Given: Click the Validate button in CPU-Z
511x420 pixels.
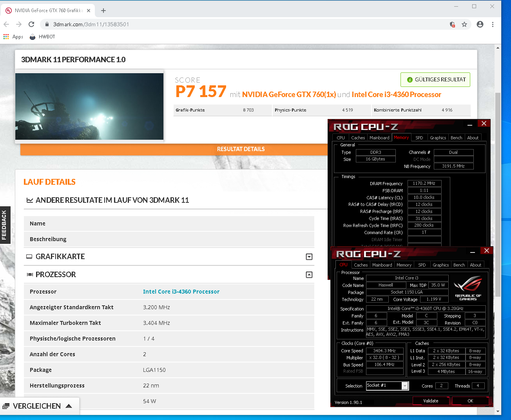Looking at the screenshot, I should (x=431, y=401).
